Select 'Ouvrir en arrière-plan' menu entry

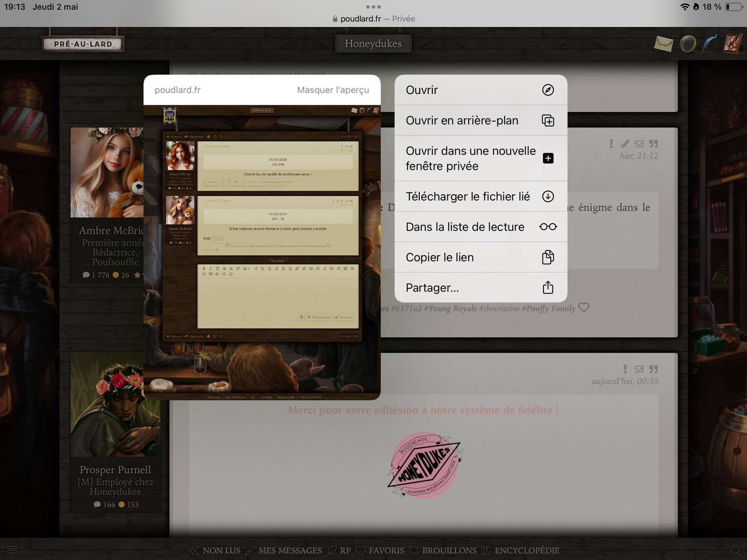point(480,120)
